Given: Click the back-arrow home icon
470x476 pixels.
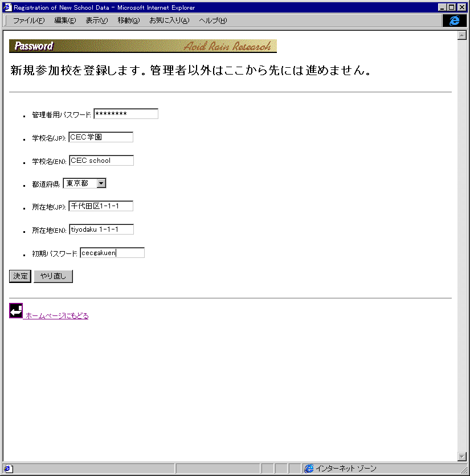Looking at the screenshot, I should pos(16,310).
